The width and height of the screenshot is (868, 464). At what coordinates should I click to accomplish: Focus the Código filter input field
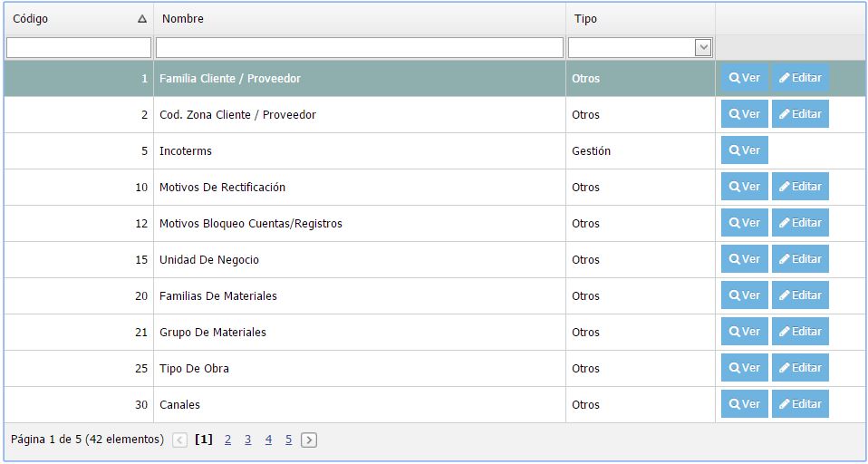point(79,48)
